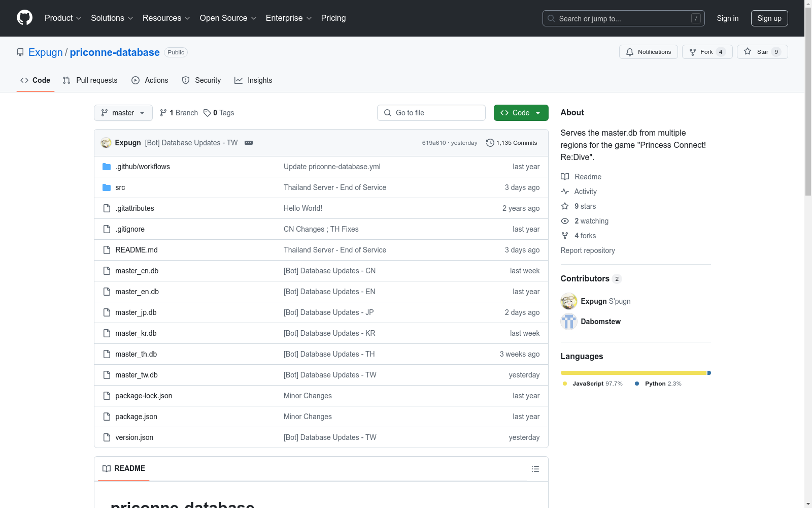Open the Product dropdown menu
Viewport: 812px width, 508px height.
pyautogui.click(x=63, y=18)
